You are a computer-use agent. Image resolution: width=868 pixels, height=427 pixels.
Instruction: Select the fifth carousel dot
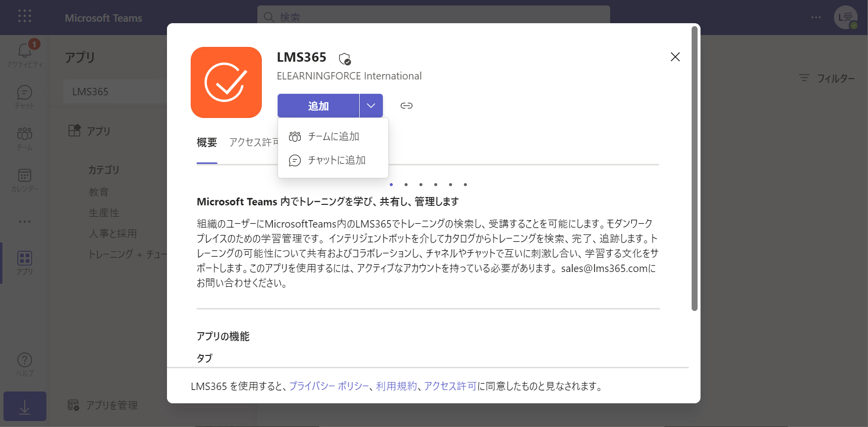tap(451, 185)
